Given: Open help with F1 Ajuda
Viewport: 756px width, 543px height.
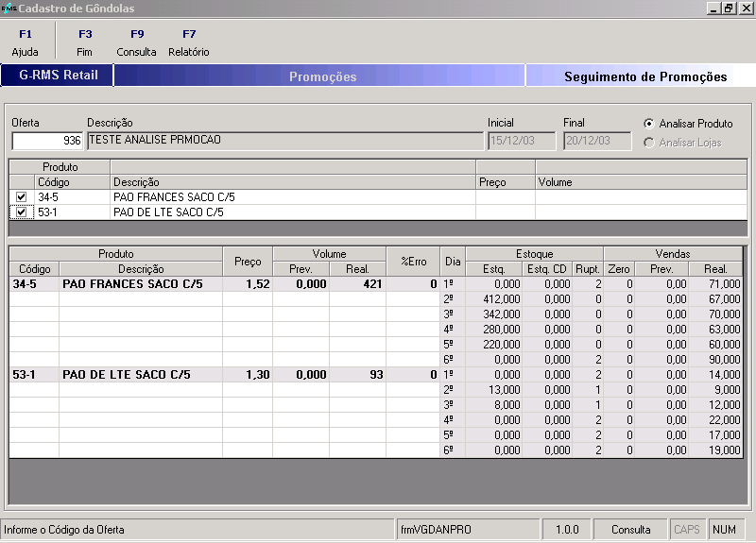Looking at the screenshot, I should (x=26, y=42).
